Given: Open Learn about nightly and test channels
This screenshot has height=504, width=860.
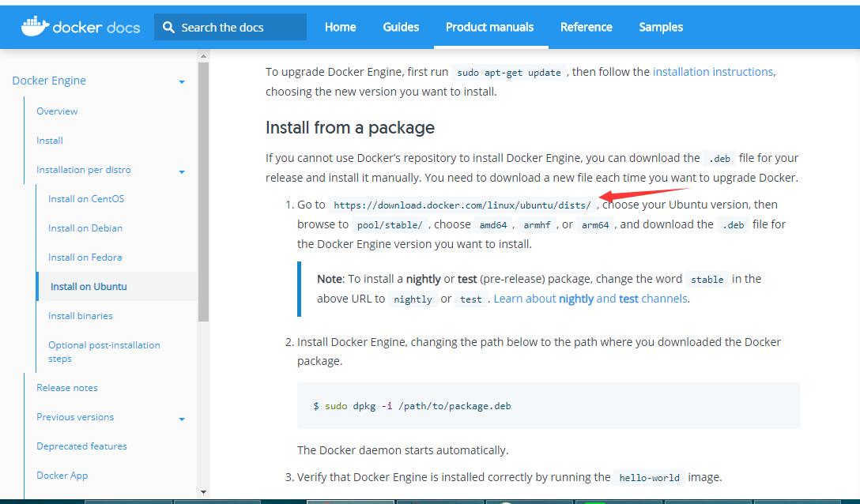Looking at the screenshot, I should click(x=591, y=299).
